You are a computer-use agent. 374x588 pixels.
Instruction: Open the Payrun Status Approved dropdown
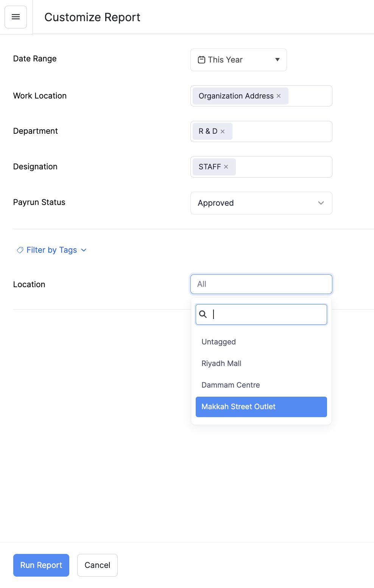[x=261, y=203]
